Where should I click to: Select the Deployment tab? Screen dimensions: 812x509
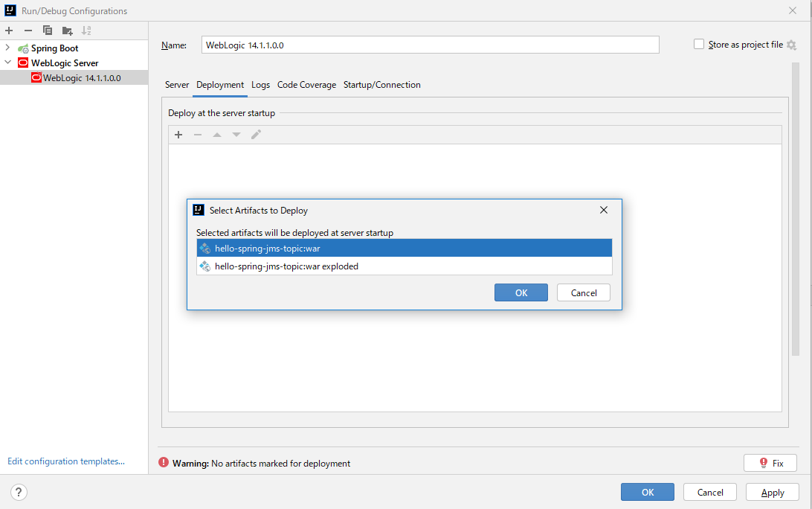coord(220,85)
